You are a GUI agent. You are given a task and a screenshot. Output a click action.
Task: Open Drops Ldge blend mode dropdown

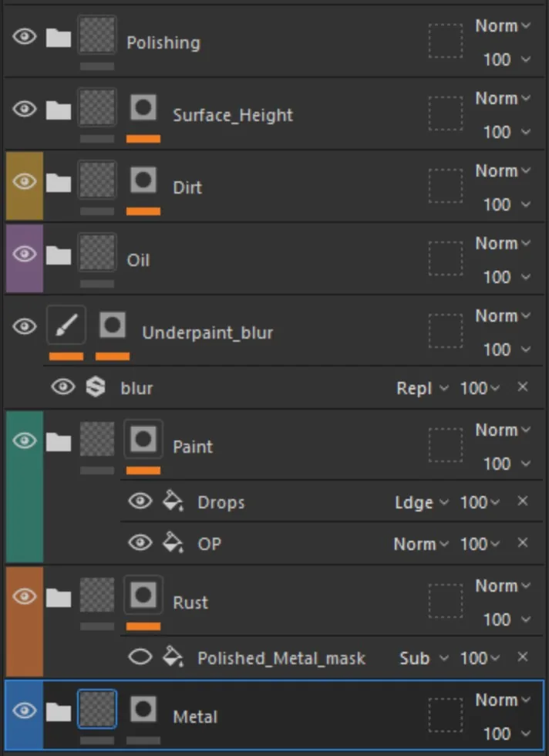click(422, 502)
